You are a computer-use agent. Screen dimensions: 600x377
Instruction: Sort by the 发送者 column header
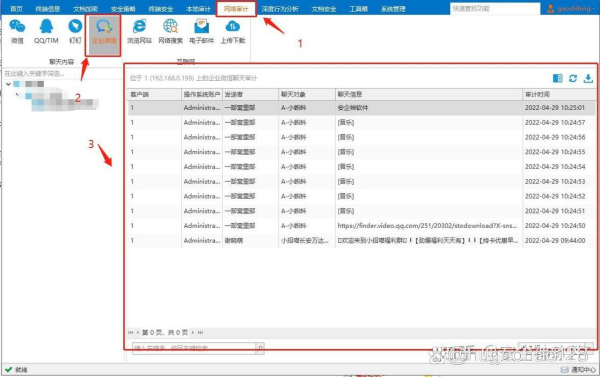point(250,94)
